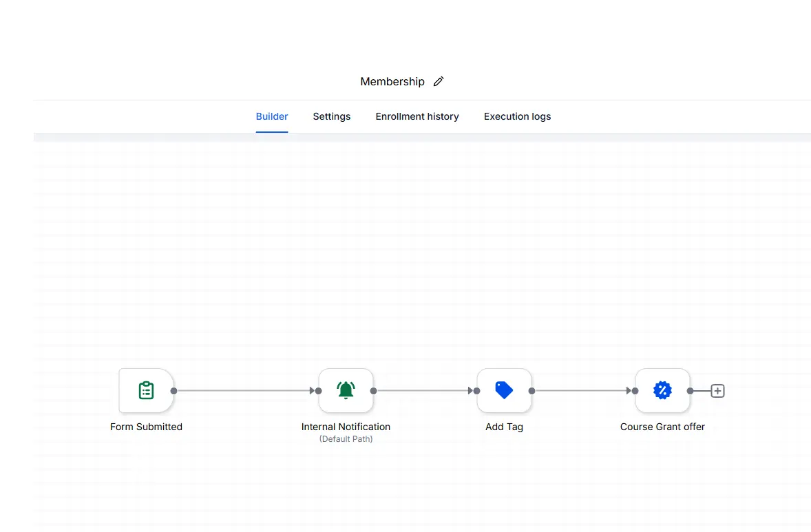
Task: View the Enrollment history tab
Action: 417,116
